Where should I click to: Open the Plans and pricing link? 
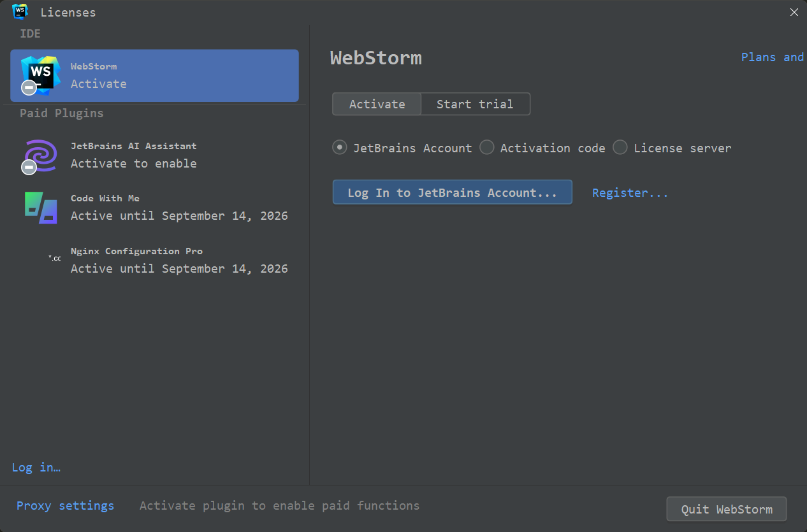tap(771, 57)
